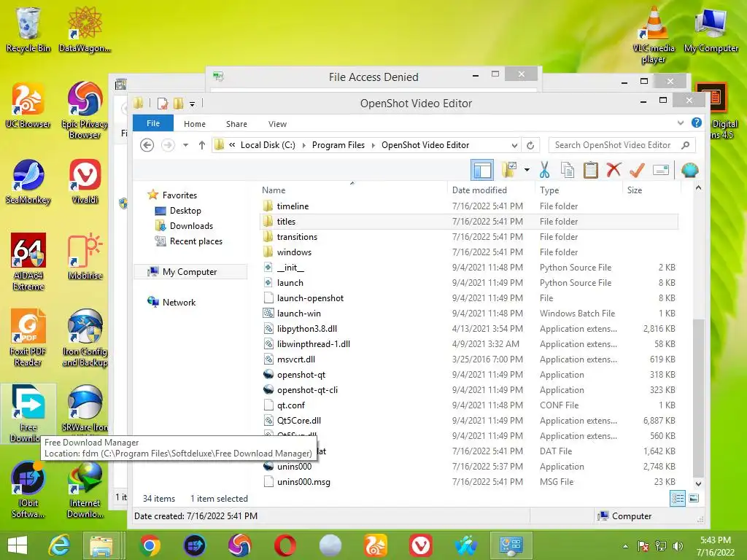Click Program Files in the address path
Screen dimensions: 747x560
(x=338, y=145)
